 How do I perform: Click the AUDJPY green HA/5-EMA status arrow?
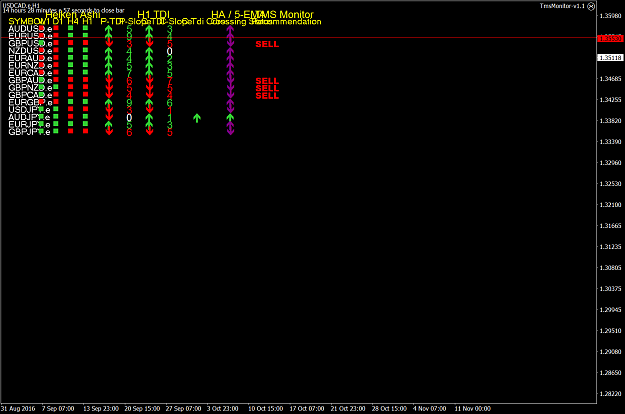(x=230, y=118)
